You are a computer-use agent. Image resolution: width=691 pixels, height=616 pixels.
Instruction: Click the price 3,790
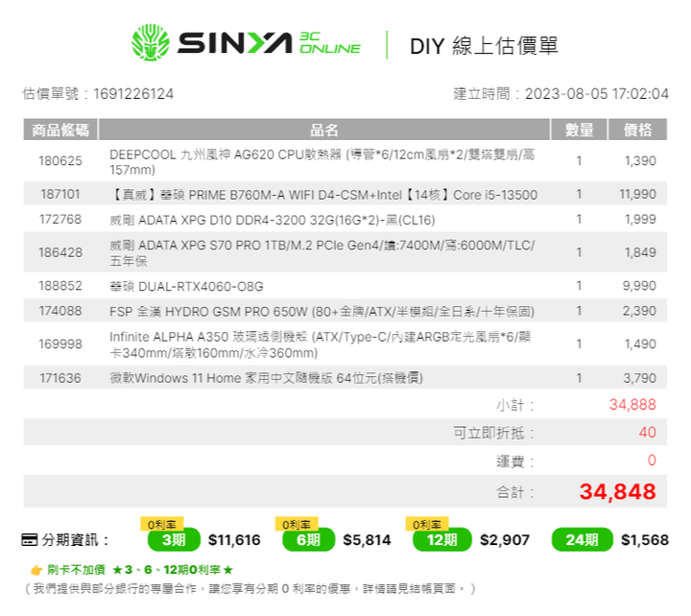[639, 378]
